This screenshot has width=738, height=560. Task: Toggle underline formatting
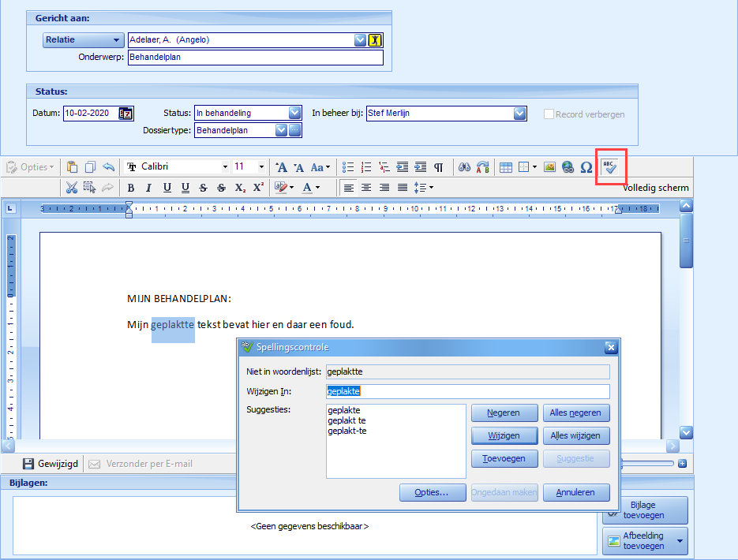click(167, 188)
